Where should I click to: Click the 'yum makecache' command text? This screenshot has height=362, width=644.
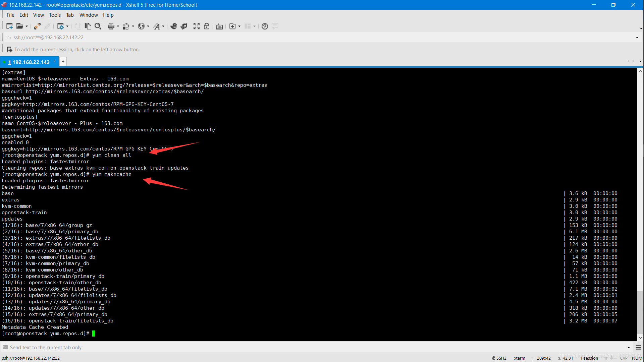coord(112,174)
